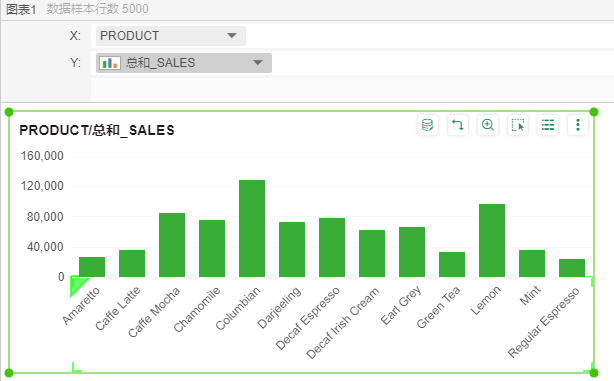Click the green triangle at chart origin
The height and width of the screenshot is (381, 614).
(78, 287)
